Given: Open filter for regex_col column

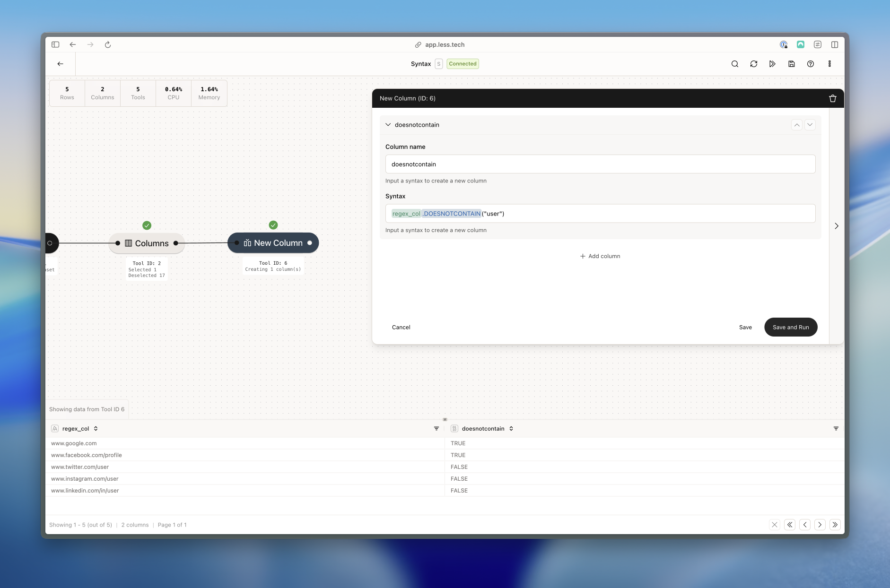Looking at the screenshot, I should [x=436, y=429].
